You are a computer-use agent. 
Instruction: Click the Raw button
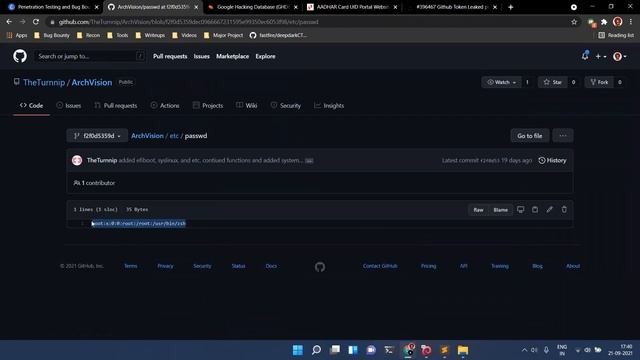pyautogui.click(x=478, y=210)
